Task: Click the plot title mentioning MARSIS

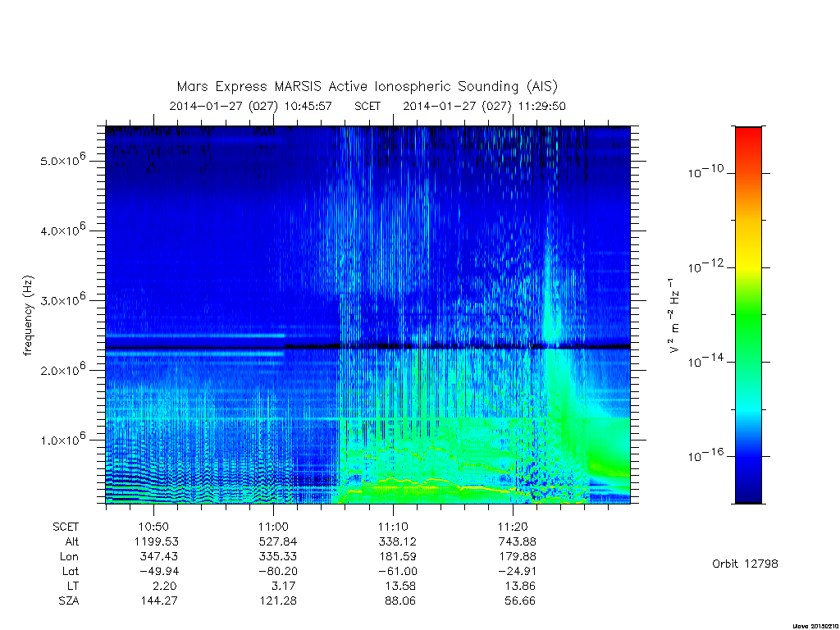Action: [367, 86]
